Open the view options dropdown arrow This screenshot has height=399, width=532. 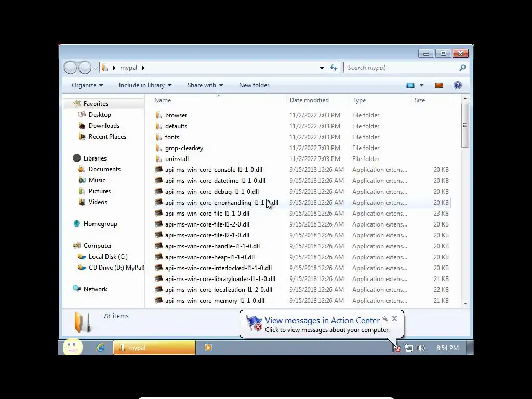(x=421, y=85)
